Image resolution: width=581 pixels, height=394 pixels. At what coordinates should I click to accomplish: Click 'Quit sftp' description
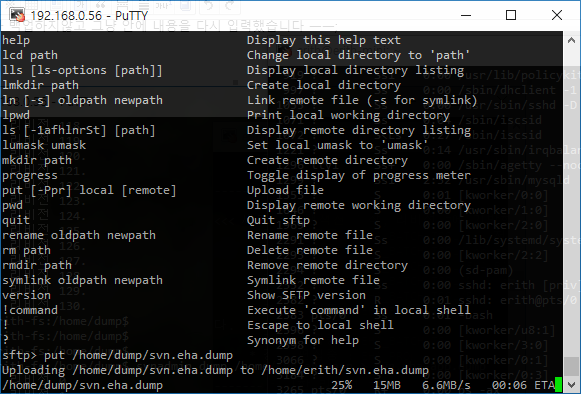278,220
